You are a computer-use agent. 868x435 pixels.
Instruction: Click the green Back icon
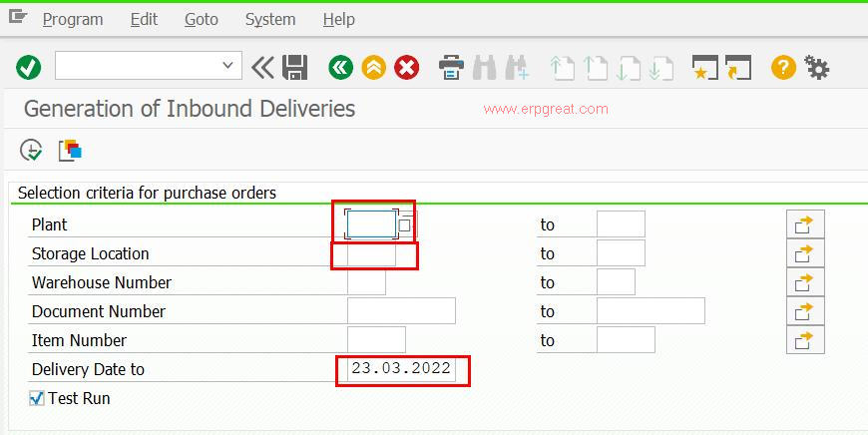point(340,68)
